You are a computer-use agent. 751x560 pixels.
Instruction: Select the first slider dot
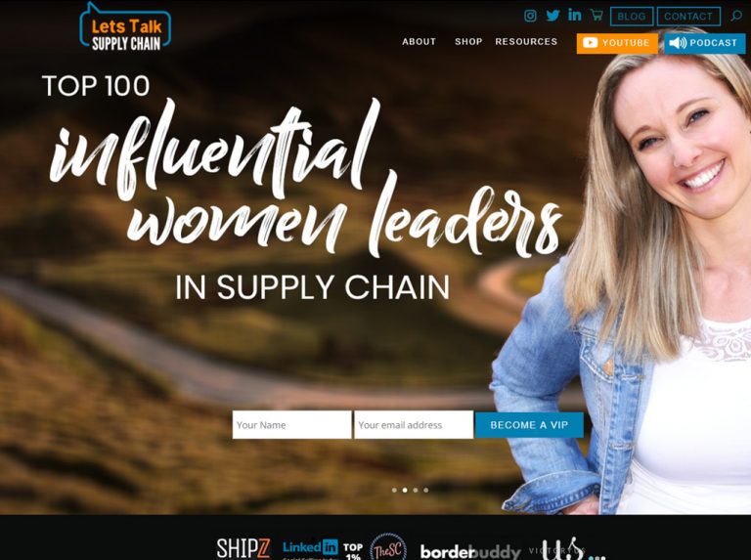point(394,490)
